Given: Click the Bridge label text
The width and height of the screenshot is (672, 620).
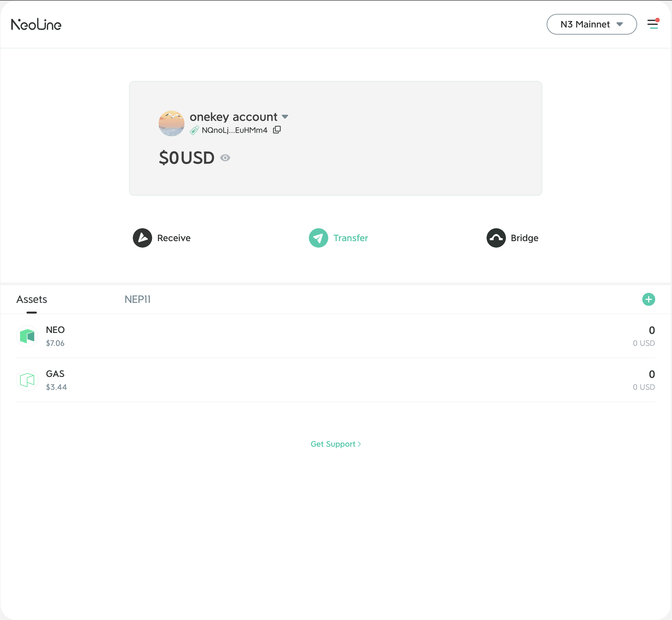Looking at the screenshot, I should pos(524,238).
